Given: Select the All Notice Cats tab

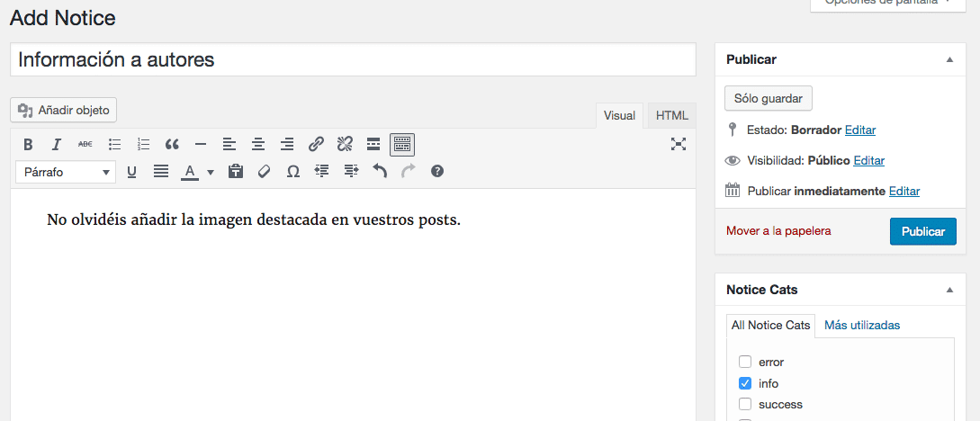Looking at the screenshot, I should 770,326.
